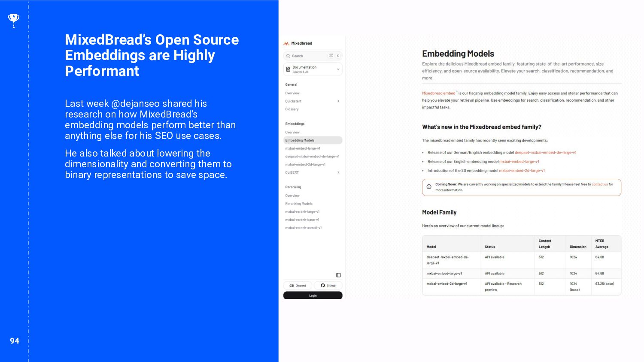Viewport: 644px width, 362px height.
Task: Click the Documentation page icon
Action: (x=289, y=69)
